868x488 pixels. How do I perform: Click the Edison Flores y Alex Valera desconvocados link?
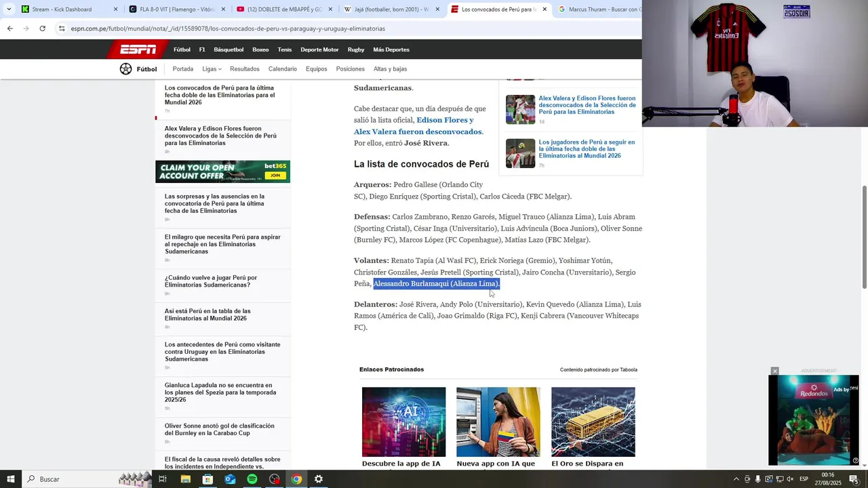[x=417, y=125]
